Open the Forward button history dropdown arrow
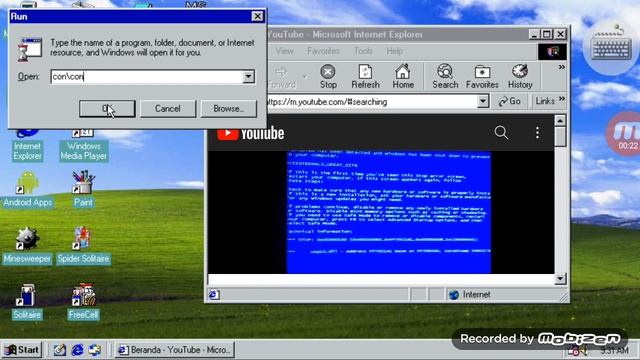This screenshot has width=640, height=360. [304, 77]
